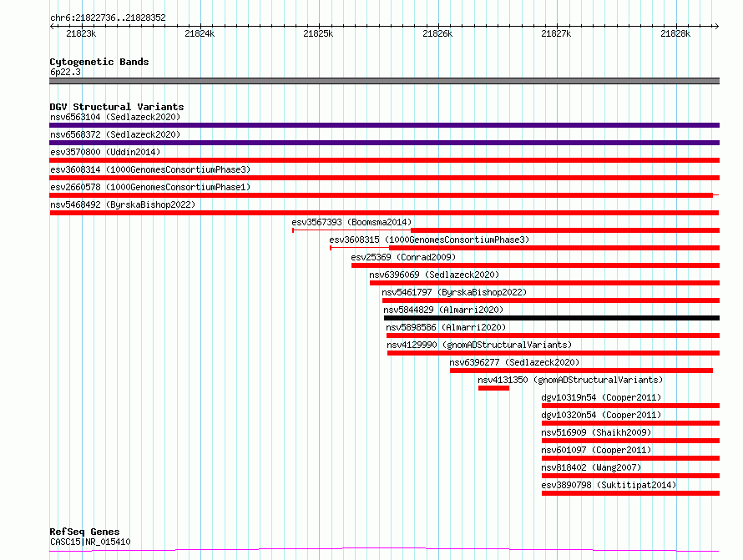The height and width of the screenshot is (560, 743).
Task: Click nsv6396277 (Sedlazeck2020) label
Action: tap(514, 362)
